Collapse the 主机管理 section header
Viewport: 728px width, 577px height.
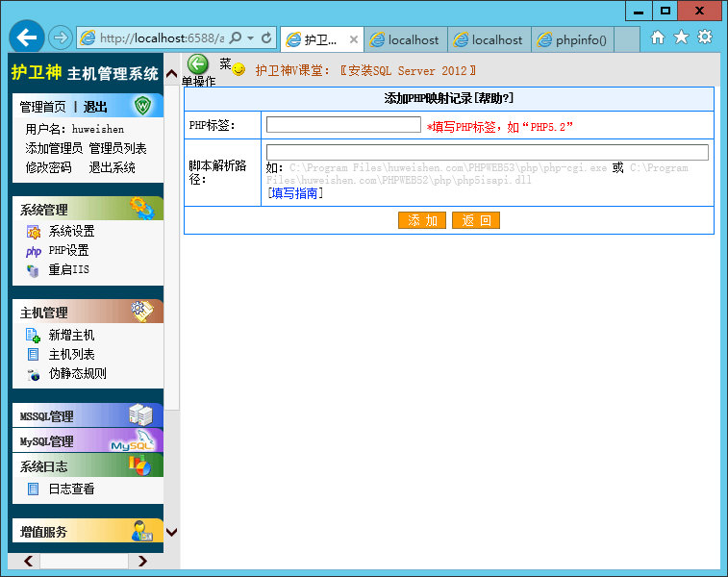88,312
